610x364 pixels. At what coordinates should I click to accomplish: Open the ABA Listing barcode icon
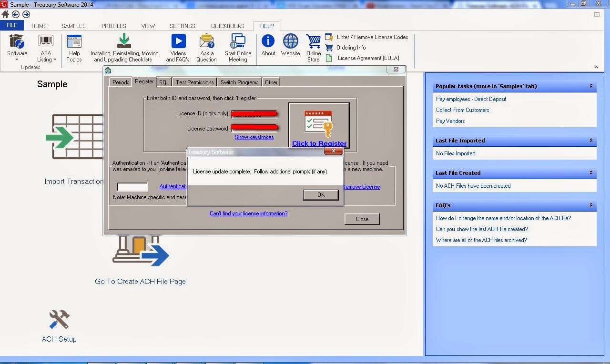46,41
